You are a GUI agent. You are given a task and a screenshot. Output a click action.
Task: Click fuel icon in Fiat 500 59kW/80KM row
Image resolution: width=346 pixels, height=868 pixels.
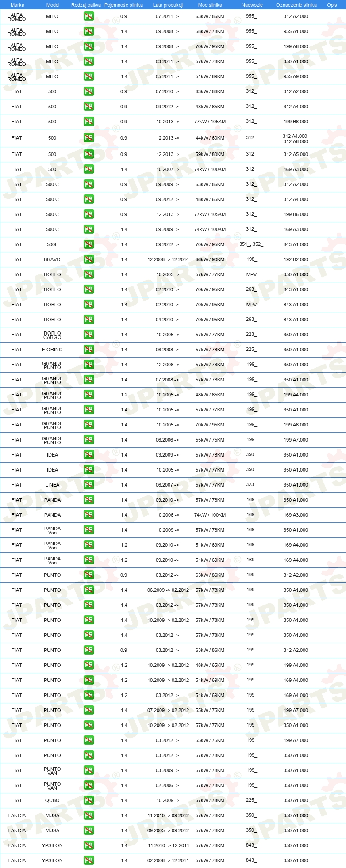click(88, 154)
